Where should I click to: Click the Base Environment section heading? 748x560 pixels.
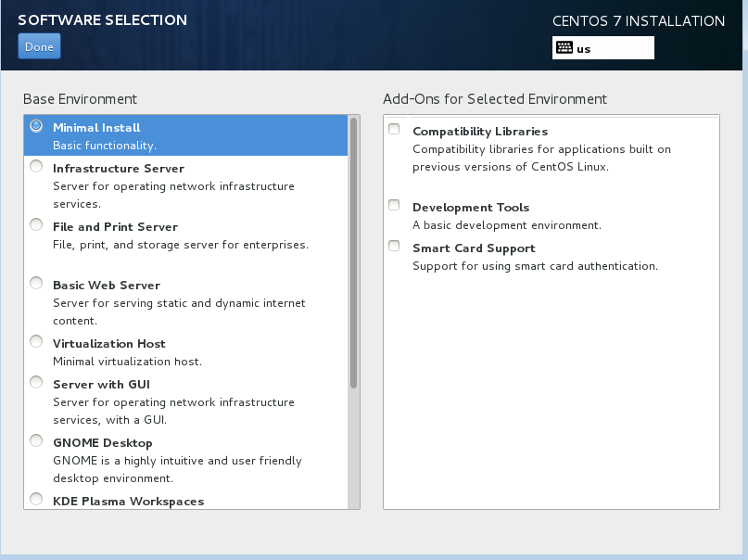pyautogui.click(x=80, y=99)
